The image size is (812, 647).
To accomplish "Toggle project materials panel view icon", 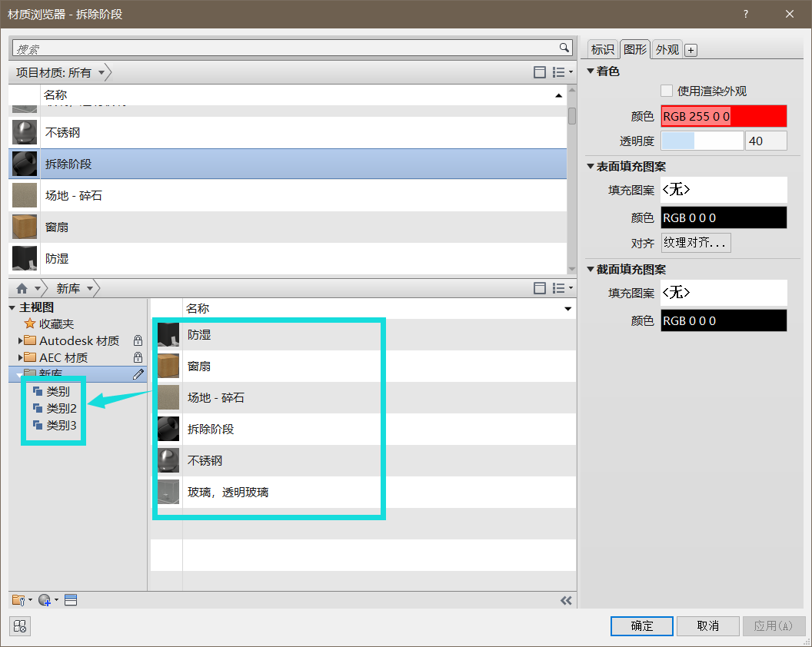I will (x=540, y=72).
